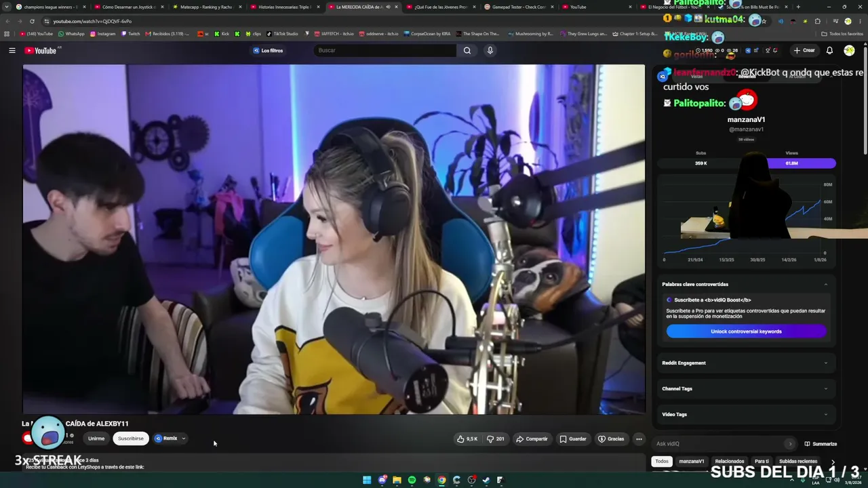The image size is (868, 488).
Task: Go back in browser history
Action: (7, 21)
